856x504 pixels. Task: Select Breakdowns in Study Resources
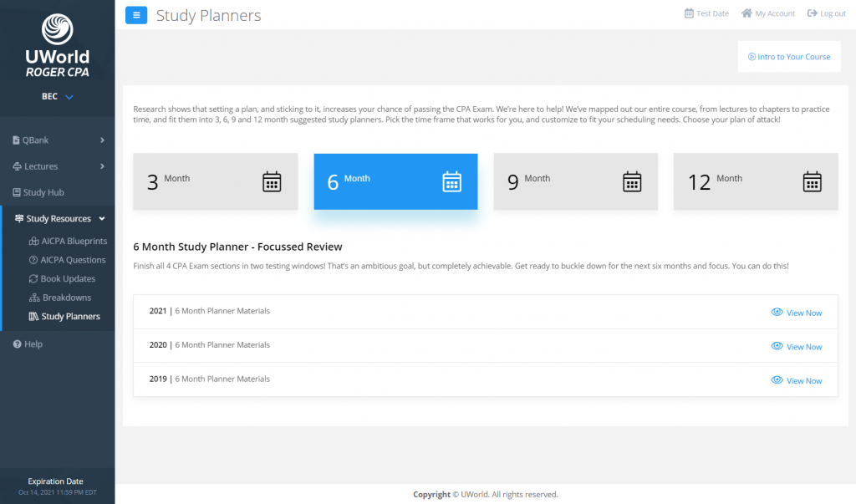[66, 298]
